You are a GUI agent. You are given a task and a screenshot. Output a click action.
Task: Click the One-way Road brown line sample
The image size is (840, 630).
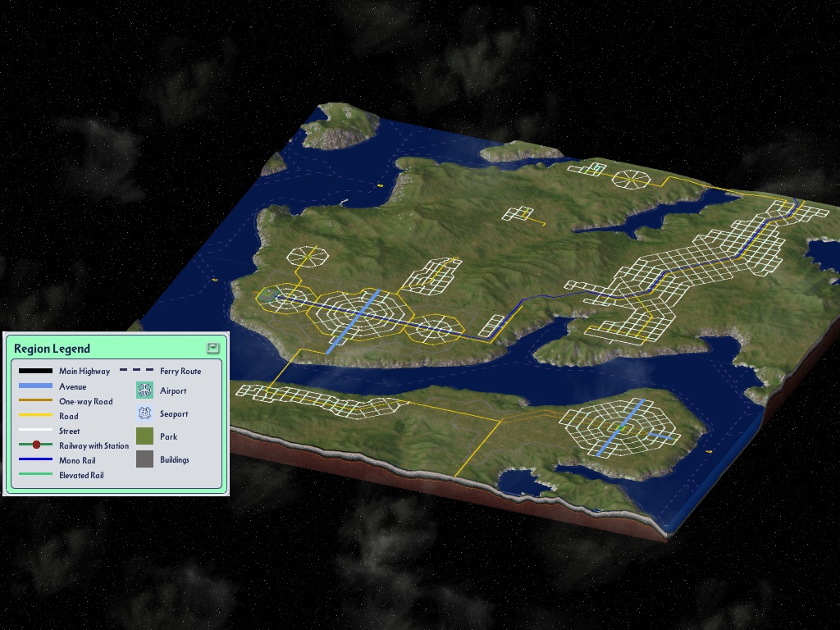click(35, 400)
